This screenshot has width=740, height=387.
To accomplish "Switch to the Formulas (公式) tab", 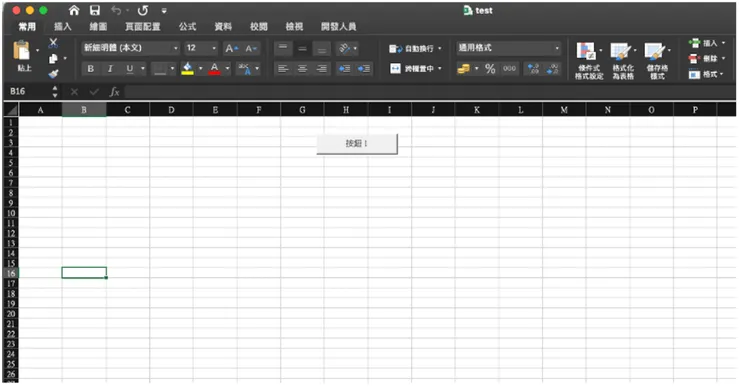I will [187, 26].
